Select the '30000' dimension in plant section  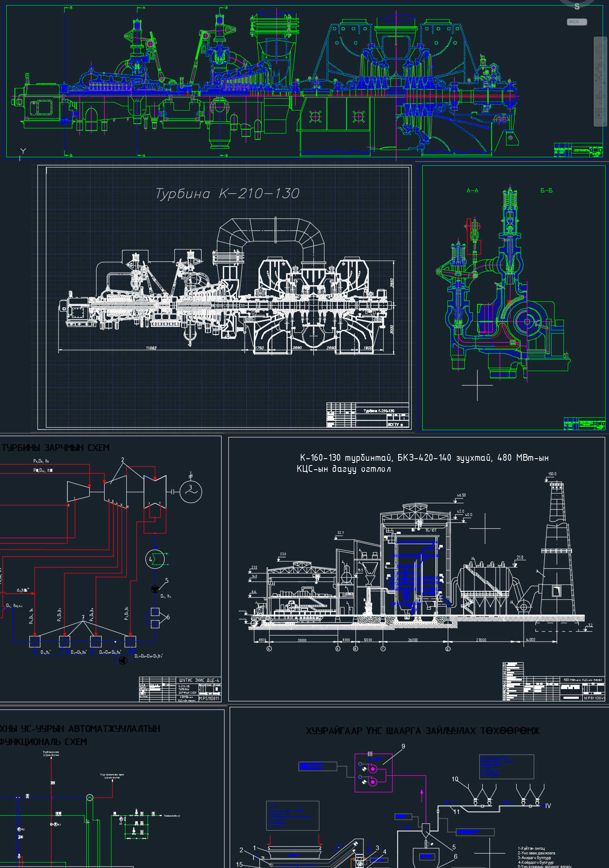click(302, 640)
